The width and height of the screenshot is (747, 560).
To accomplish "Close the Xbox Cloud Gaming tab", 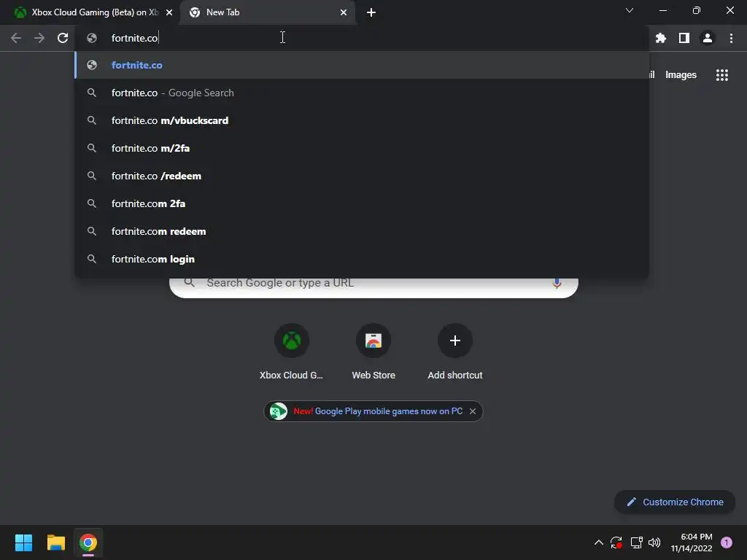I will tap(169, 12).
